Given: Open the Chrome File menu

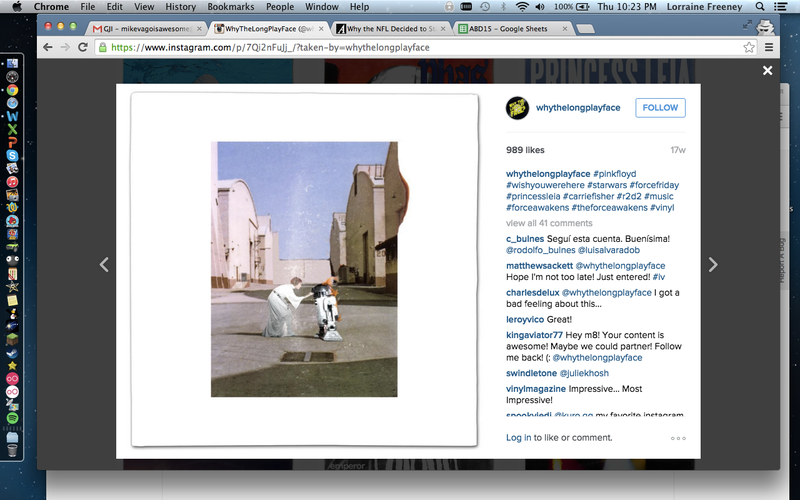Looking at the screenshot, I should click(x=88, y=7).
